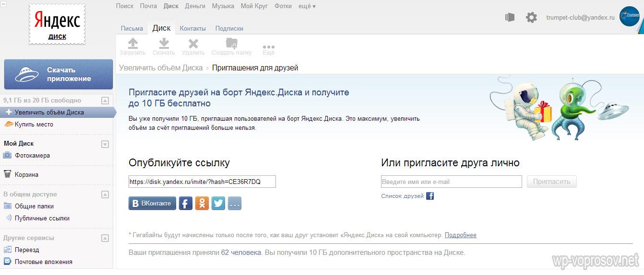Open more sharing options ellipsis button

coord(235,203)
